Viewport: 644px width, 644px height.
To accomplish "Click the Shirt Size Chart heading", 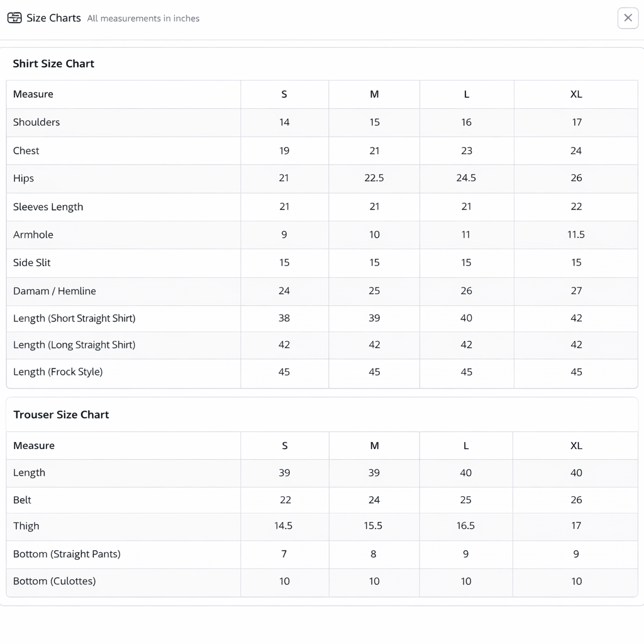I will pyautogui.click(x=53, y=64).
